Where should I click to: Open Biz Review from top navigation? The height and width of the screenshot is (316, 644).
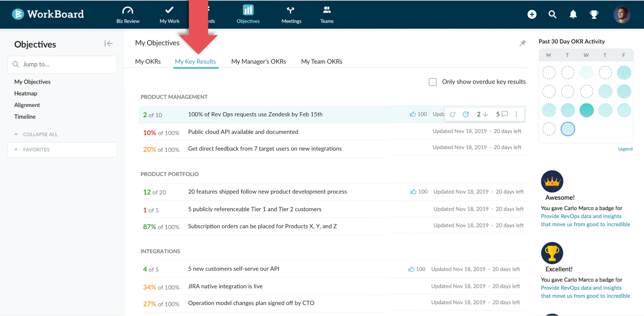click(x=128, y=15)
